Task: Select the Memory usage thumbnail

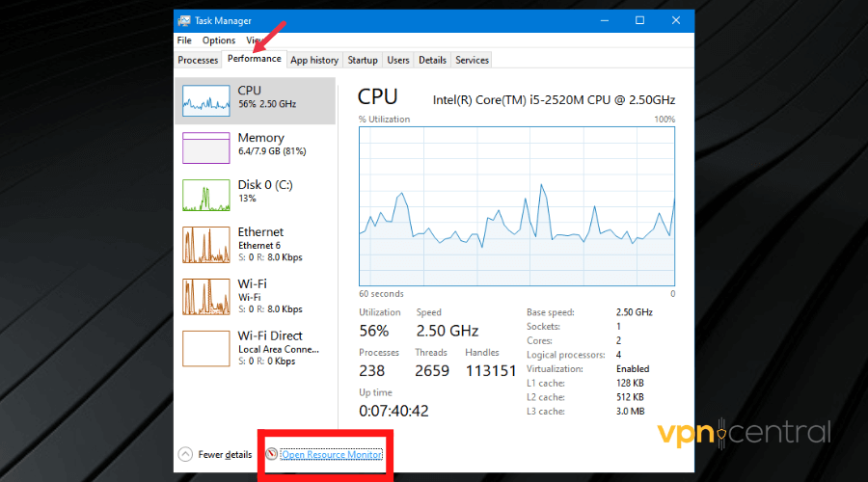Action: pyautogui.click(x=206, y=147)
